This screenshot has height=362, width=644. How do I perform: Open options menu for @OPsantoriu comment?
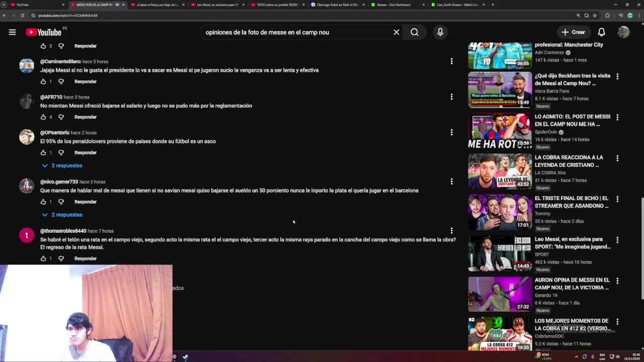[x=451, y=132]
